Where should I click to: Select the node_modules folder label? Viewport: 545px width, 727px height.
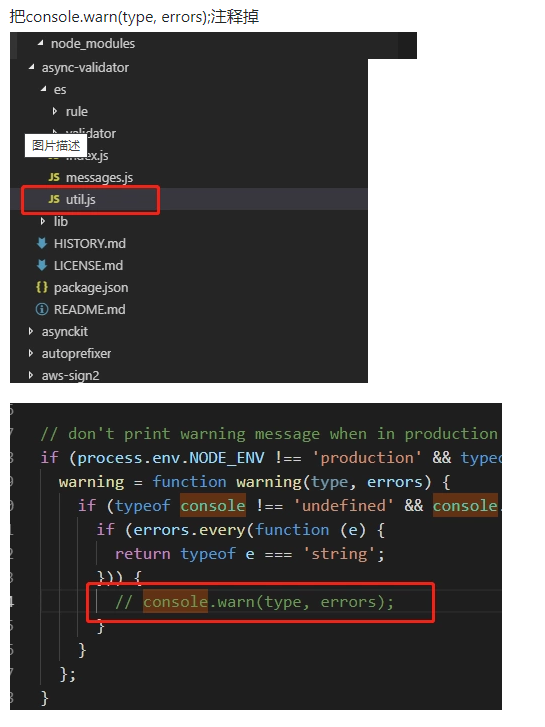click(93, 44)
